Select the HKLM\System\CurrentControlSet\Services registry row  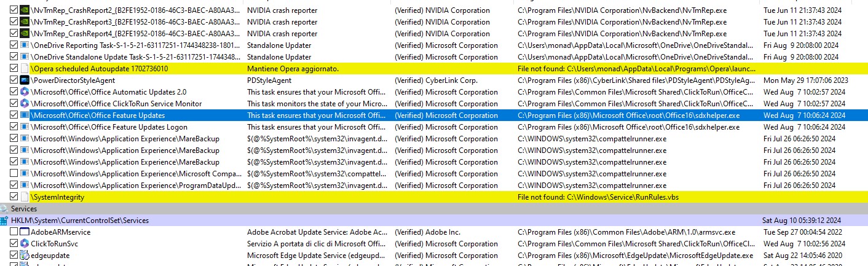(x=434, y=221)
